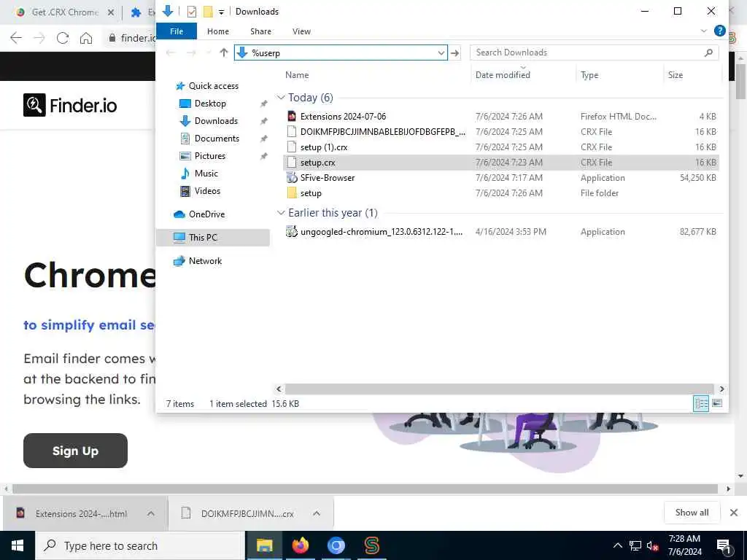Open Recent locations dropdown arrow
The height and width of the screenshot is (560, 747).
pos(208,52)
